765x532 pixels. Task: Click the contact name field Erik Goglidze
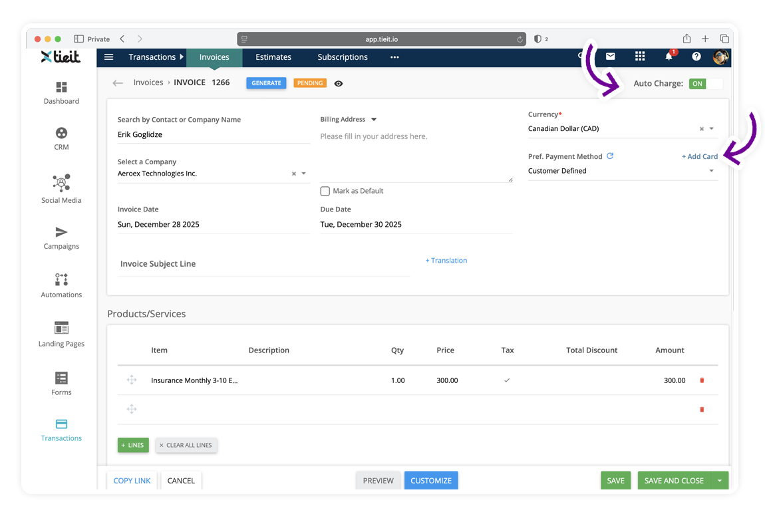[214, 134]
